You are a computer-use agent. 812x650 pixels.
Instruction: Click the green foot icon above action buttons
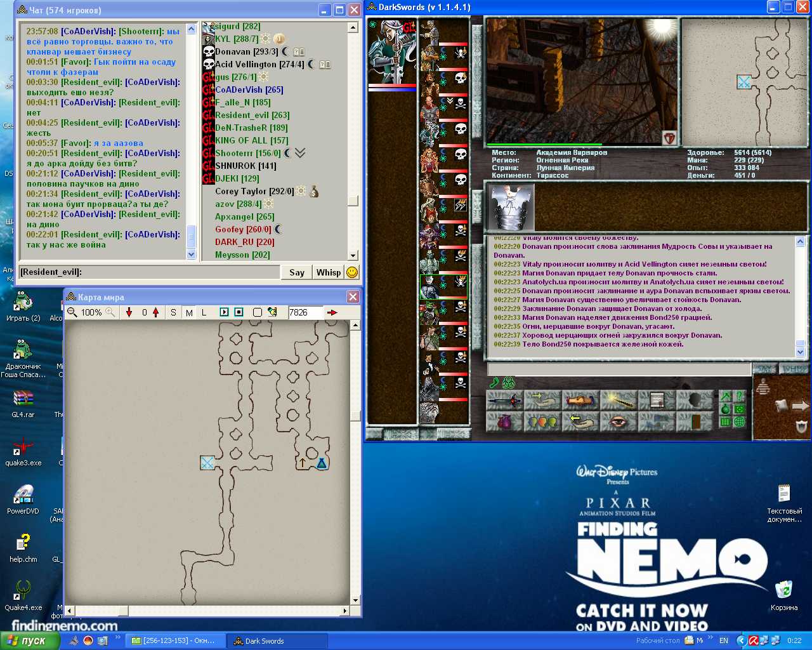[x=495, y=383]
